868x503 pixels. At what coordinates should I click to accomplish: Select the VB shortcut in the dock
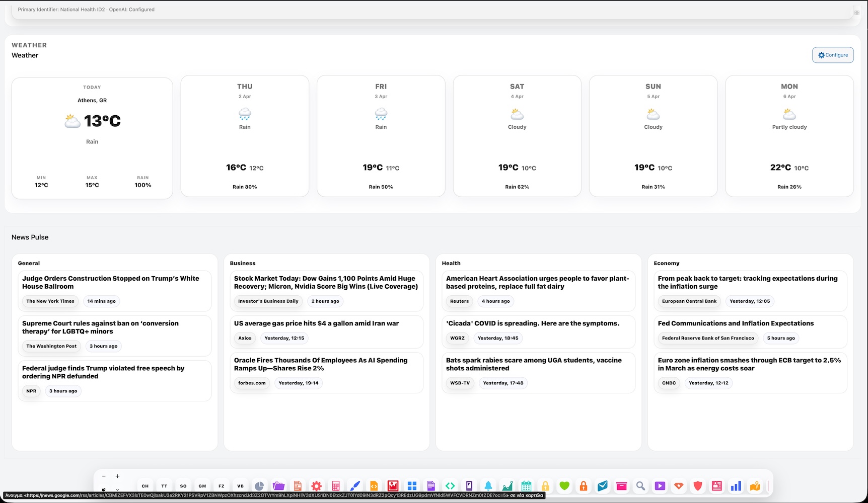[240, 486]
